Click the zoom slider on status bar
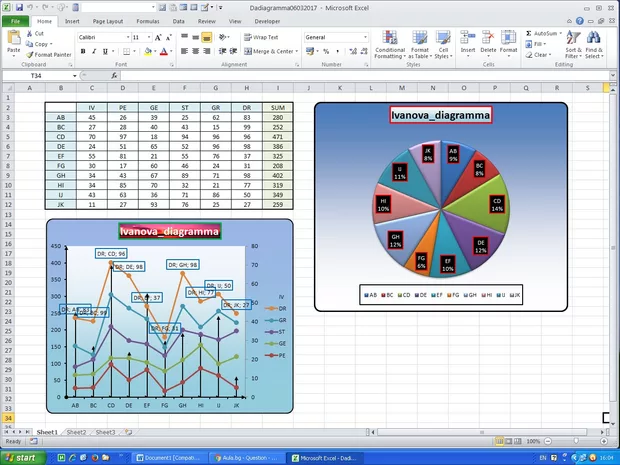Viewport: 620px width, 465px height. click(576, 441)
